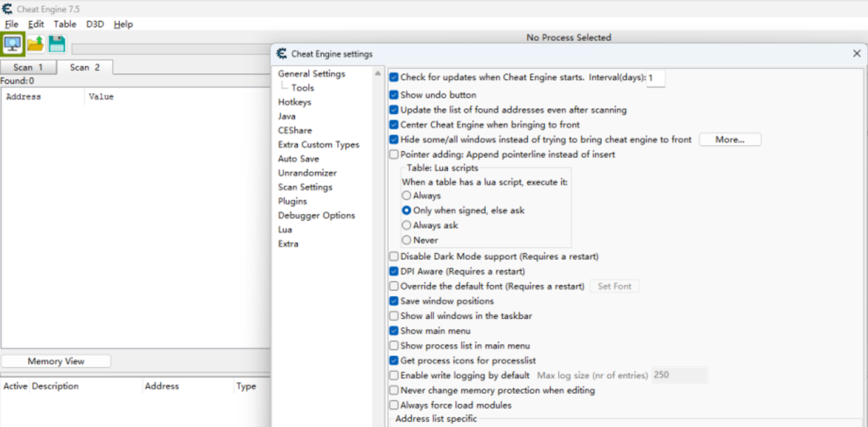
Task: Select the 'Always' lua script radio option
Action: [406, 195]
